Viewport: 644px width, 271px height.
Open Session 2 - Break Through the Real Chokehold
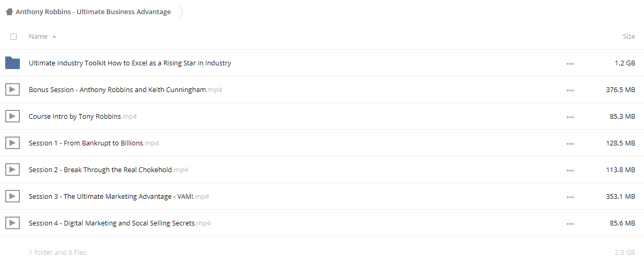tap(108, 170)
